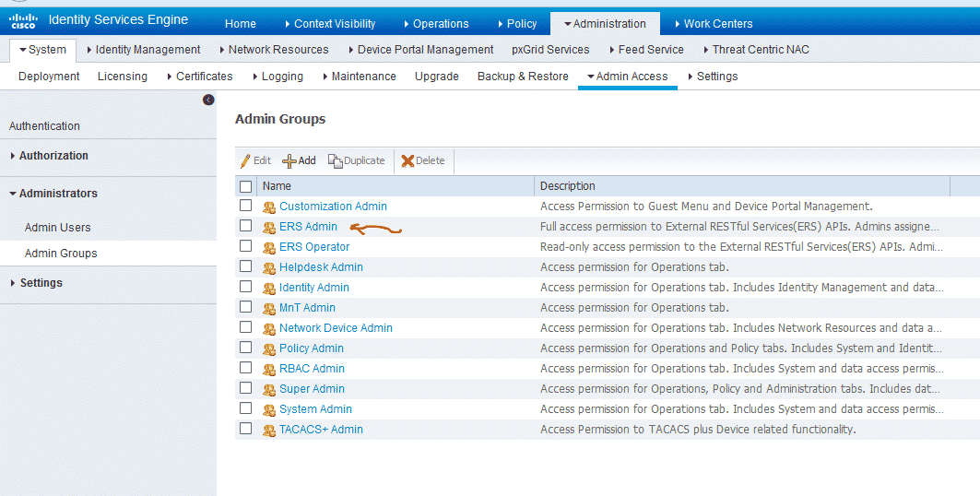Click the group icon beside MnT Admin
The image size is (980, 496).
269,309
